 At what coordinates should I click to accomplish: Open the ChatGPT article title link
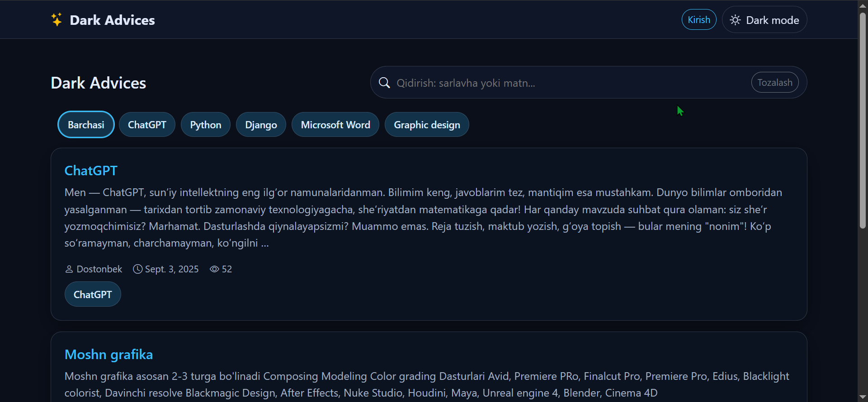(91, 171)
